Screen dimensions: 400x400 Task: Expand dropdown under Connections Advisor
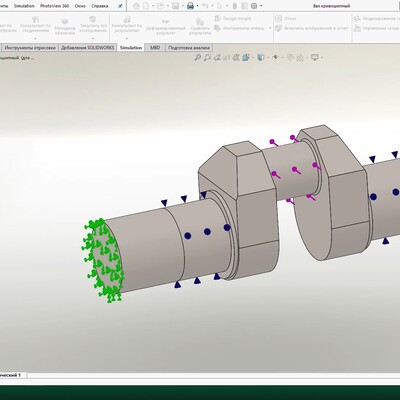click(35, 38)
